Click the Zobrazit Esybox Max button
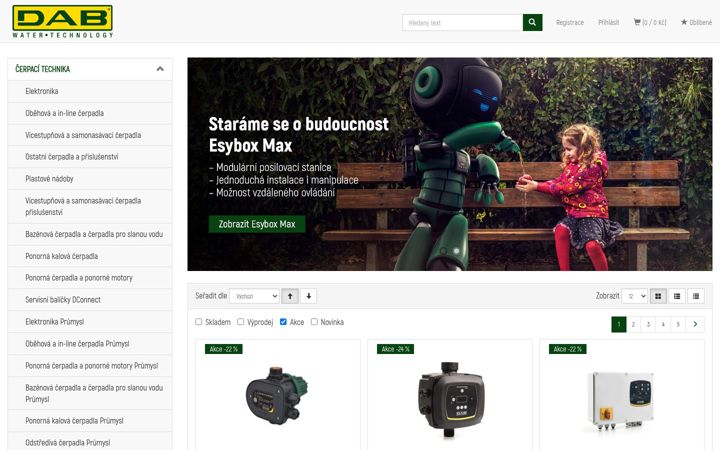 pos(257,224)
